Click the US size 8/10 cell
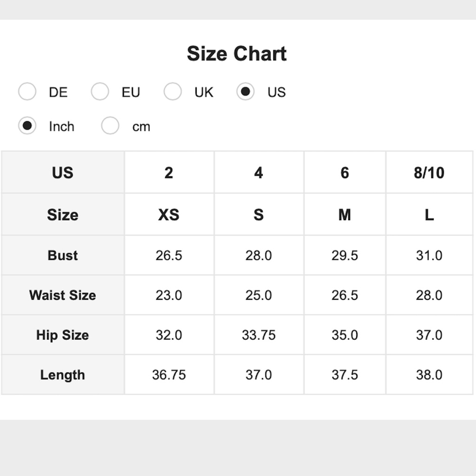Screen dimensions: 476x476 pyautogui.click(x=429, y=172)
